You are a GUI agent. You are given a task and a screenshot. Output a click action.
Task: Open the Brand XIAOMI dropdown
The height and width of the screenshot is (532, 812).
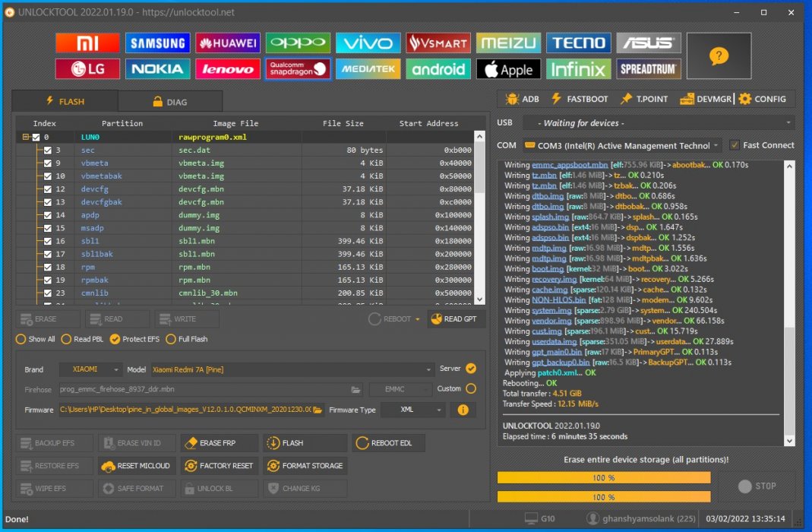tap(90, 369)
